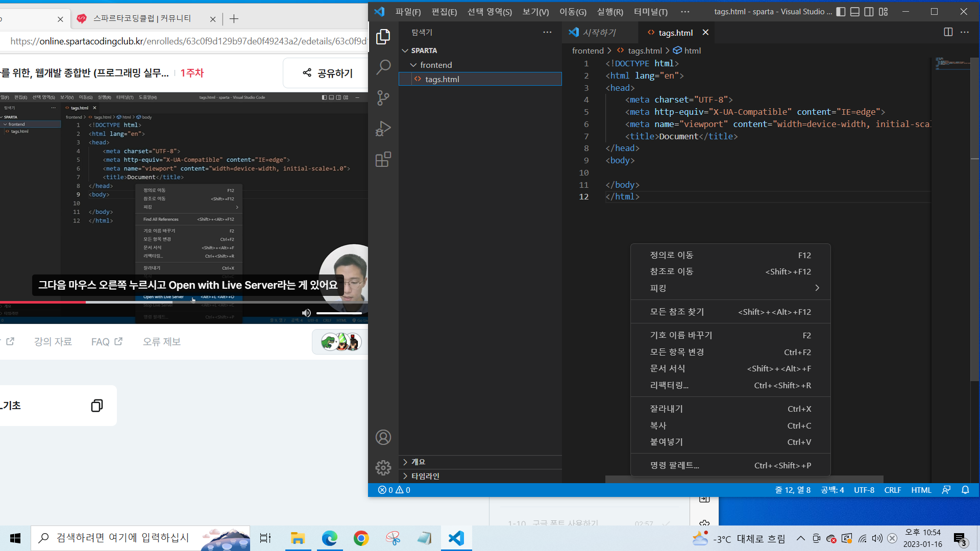Click 오류 제보 on the course page

[x=162, y=342]
